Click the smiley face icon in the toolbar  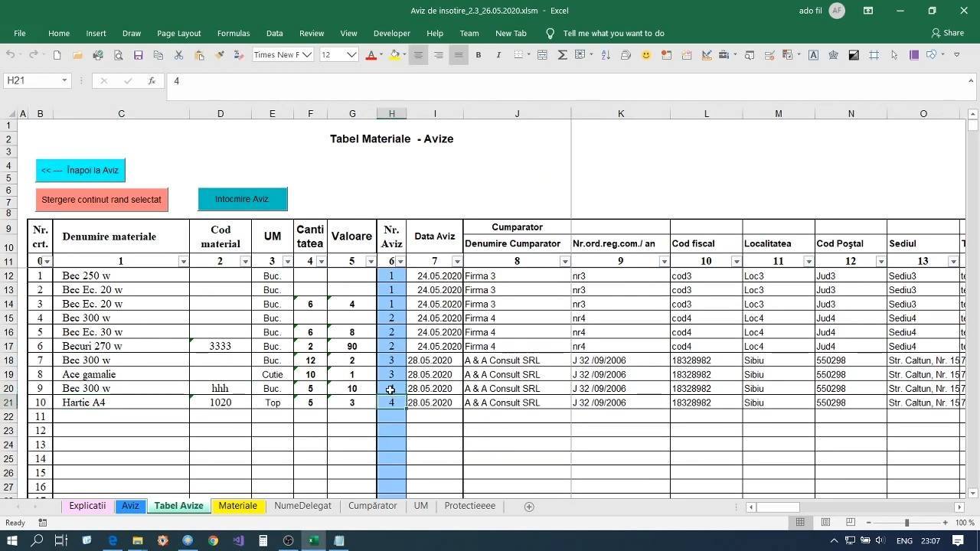(x=646, y=55)
